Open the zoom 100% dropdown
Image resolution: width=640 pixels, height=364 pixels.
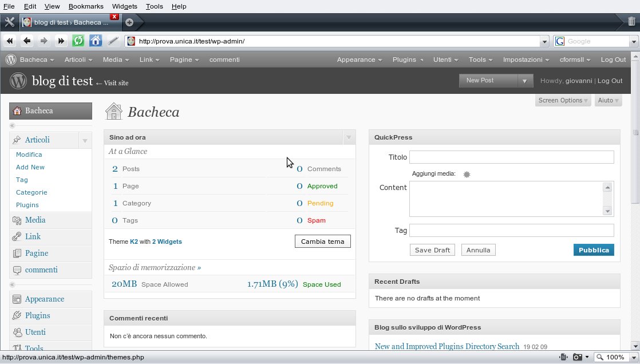634,358
